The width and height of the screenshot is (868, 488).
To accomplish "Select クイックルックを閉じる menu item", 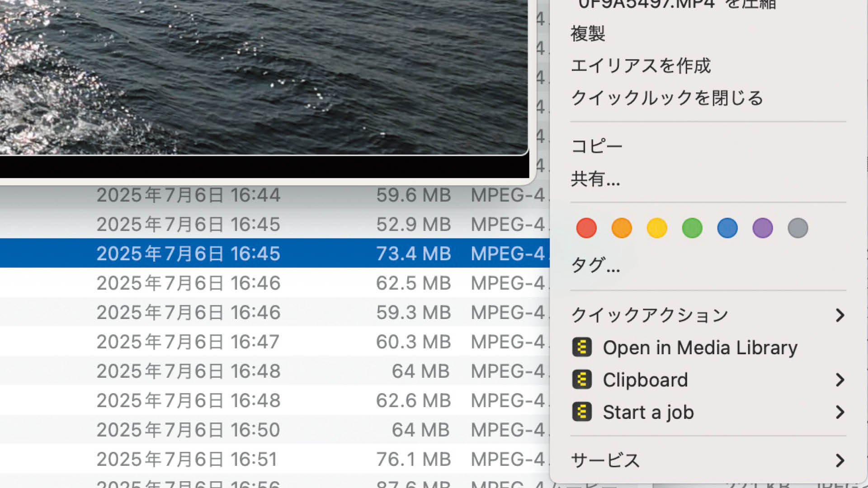I will tap(667, 98).
